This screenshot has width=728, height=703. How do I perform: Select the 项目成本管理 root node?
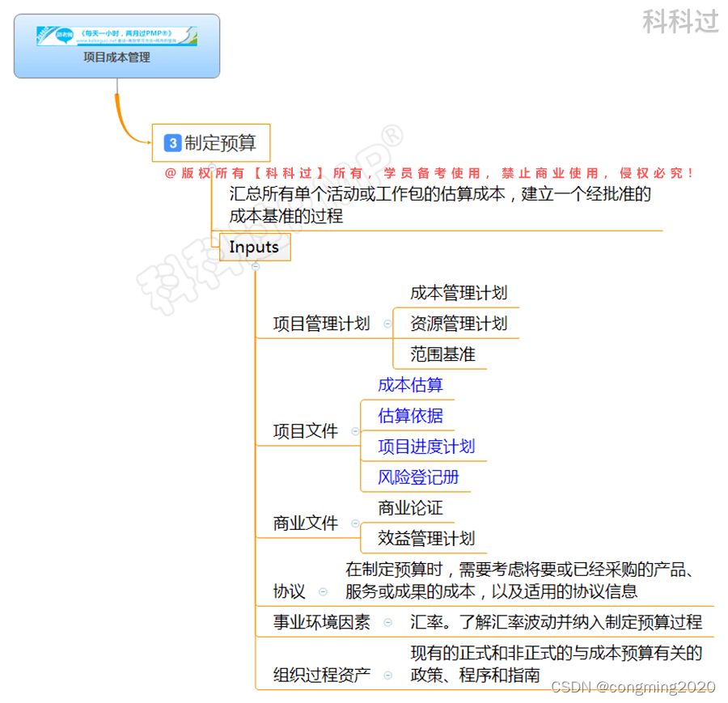tap(116, 58)
